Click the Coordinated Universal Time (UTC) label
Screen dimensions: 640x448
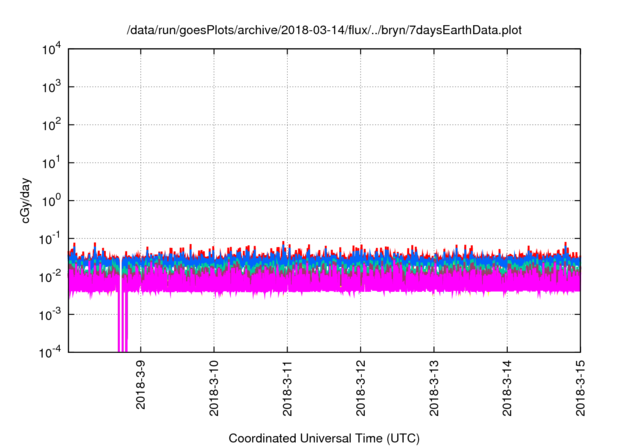(x=324, y=438)
